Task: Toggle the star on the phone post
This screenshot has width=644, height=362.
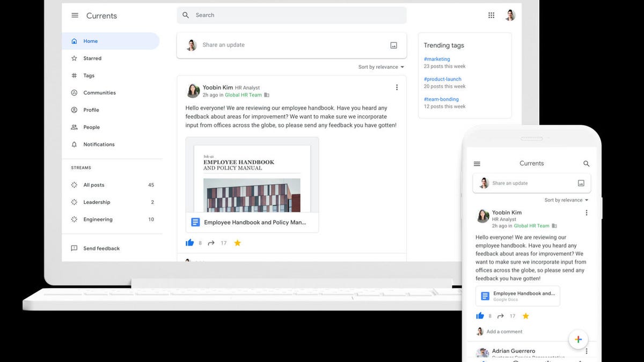Action: [525, 316]
